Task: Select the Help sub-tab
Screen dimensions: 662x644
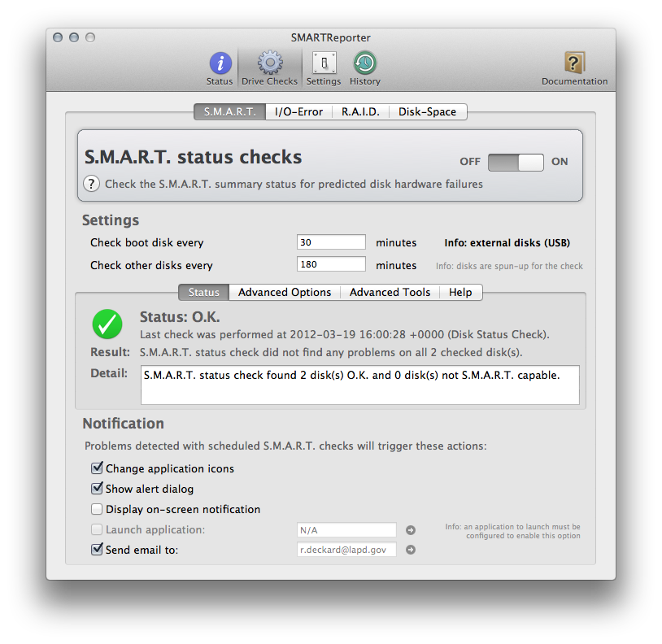Action: point(460,293)
